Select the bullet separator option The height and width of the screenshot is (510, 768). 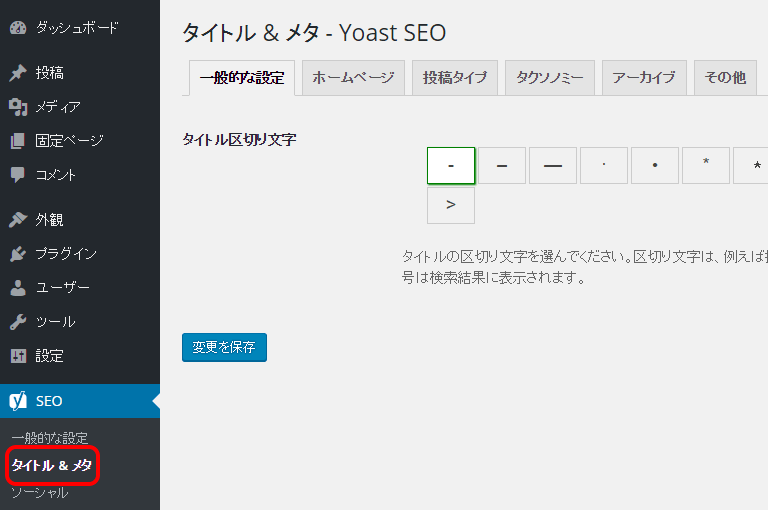pos(654,166)
